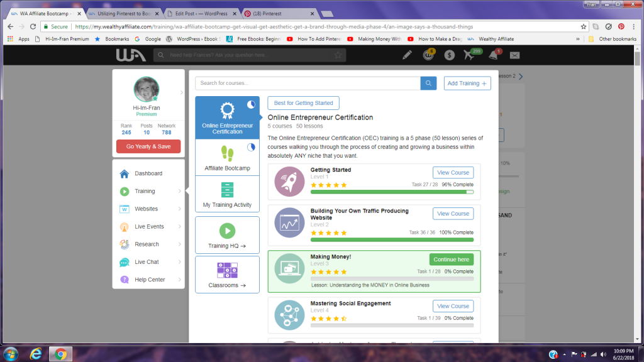Open the Other bookmarks folder
Screen dimensions: 644x362
click(x=613, y=39)
